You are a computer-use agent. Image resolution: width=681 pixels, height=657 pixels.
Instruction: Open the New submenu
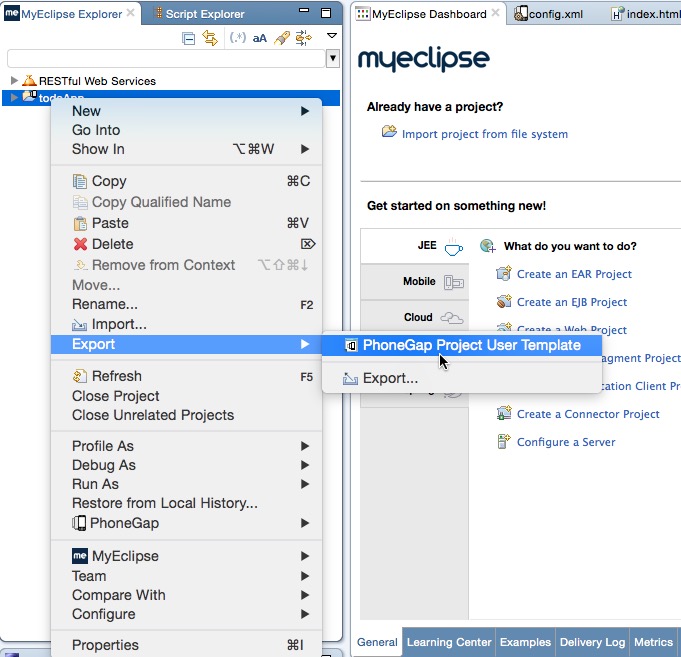tap(186, 111)
